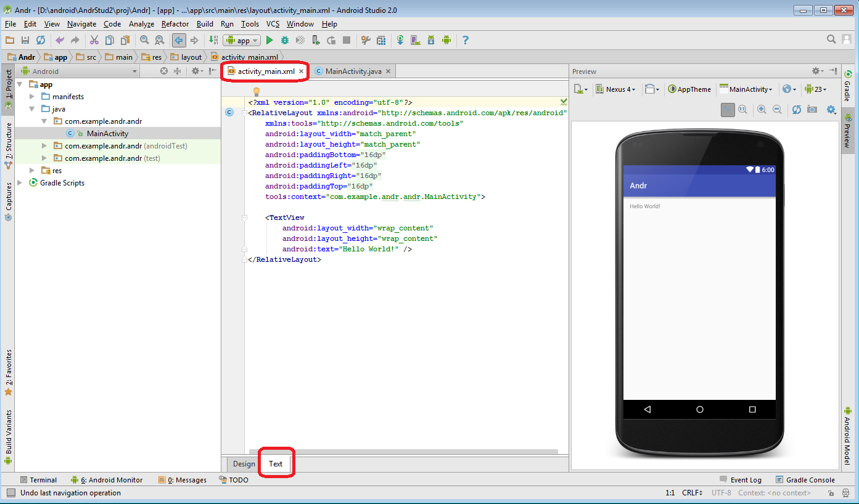859x504 pixels.
Task: Toggle the Android Model sidebar tab
Action: click(x=848, y=436)
